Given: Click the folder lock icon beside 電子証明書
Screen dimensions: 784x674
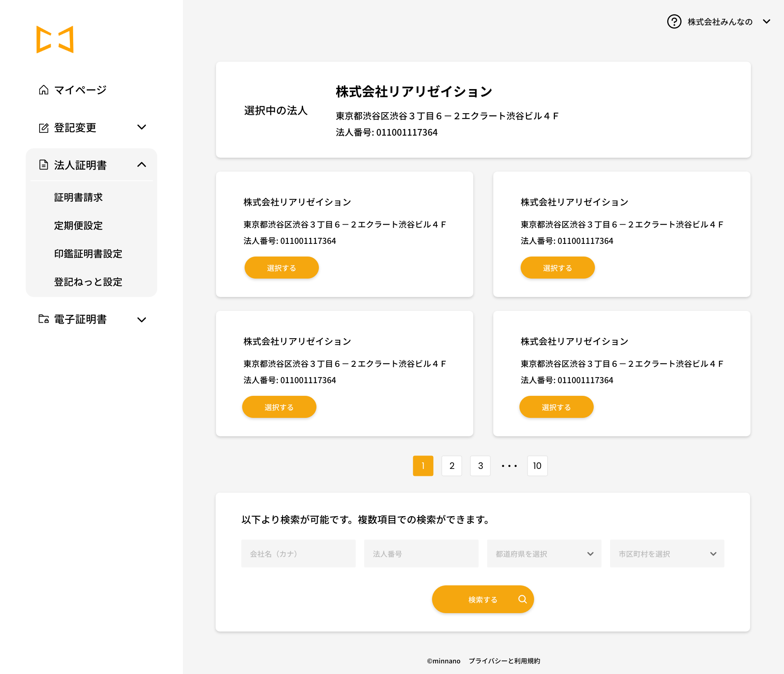Looking at the screenshot, I should tap(44, 319).
